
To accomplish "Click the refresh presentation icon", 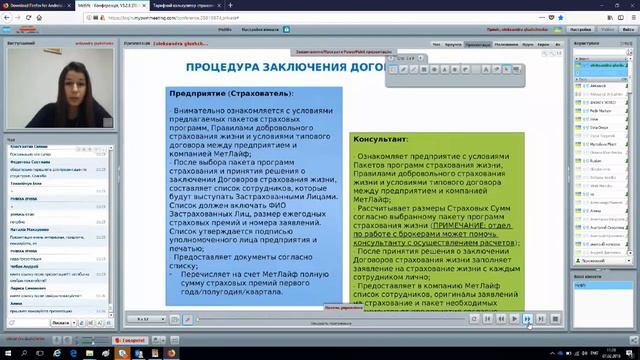I will click(474, 319).
